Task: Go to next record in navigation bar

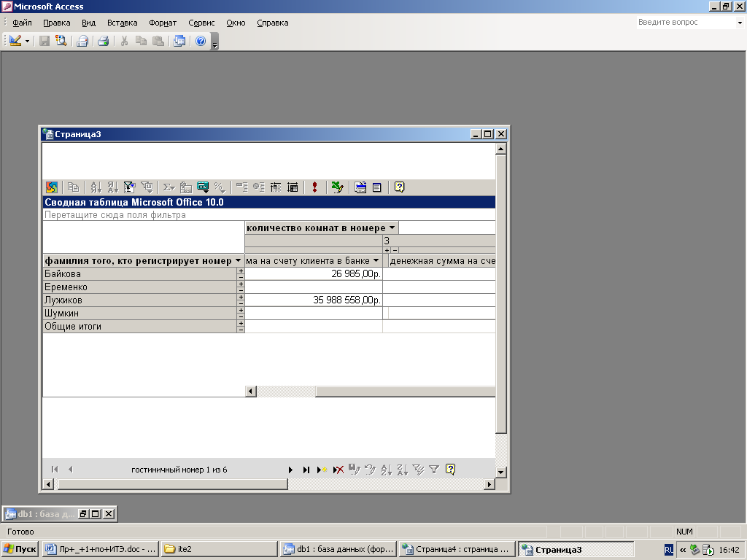Action: (x=290, y=470)
